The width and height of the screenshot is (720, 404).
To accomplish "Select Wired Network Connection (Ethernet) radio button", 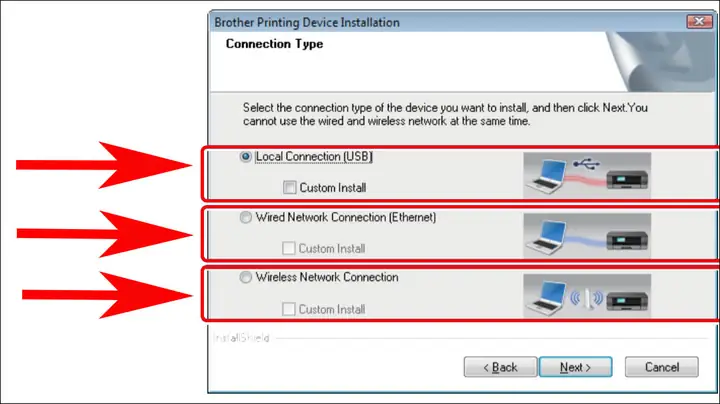I will tap(246, 217).
